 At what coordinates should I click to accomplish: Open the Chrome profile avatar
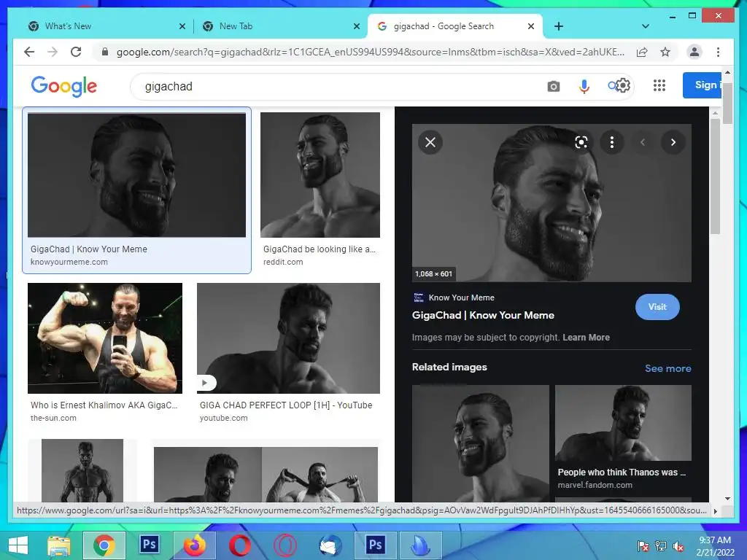[x=694, y=52]
